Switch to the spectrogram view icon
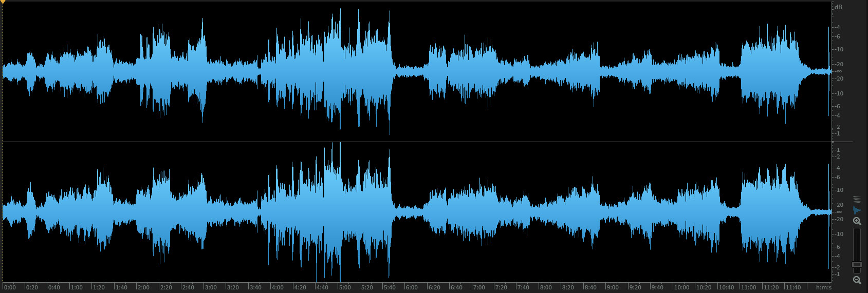The image size is (868, 293). (857, 199)
